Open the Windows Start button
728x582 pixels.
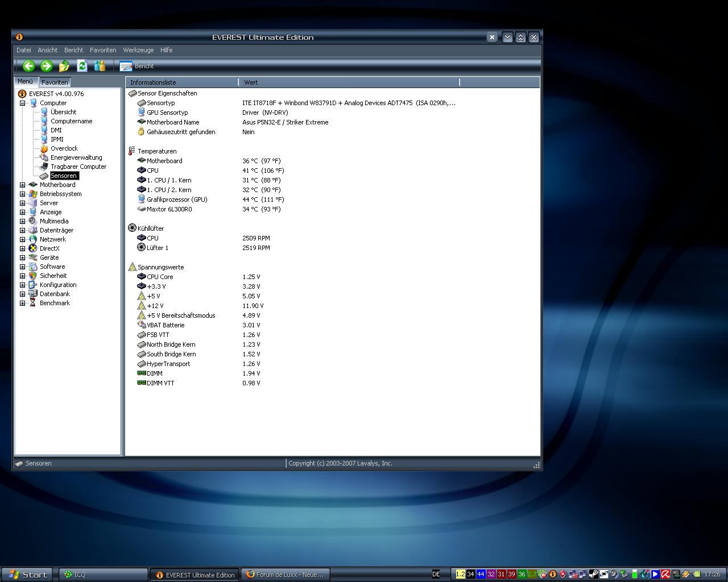pos(27,575)
